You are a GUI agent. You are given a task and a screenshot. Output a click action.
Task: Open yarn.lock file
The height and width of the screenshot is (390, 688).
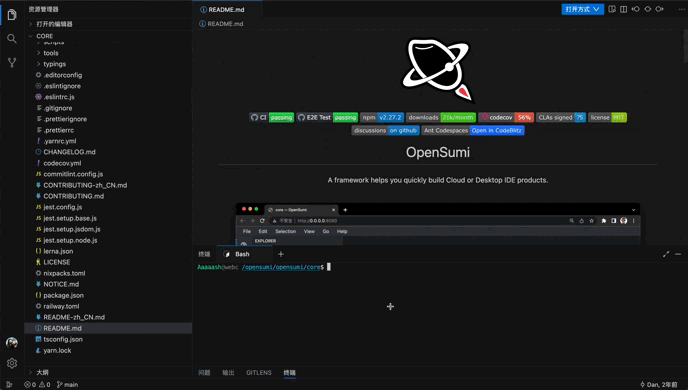(x=108, y=350)
